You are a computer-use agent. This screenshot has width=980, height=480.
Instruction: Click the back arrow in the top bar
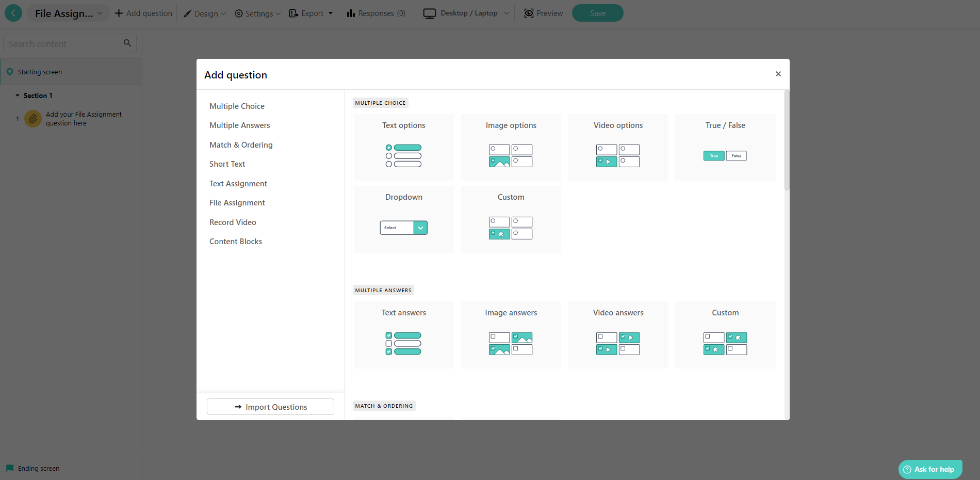point(13,13)
